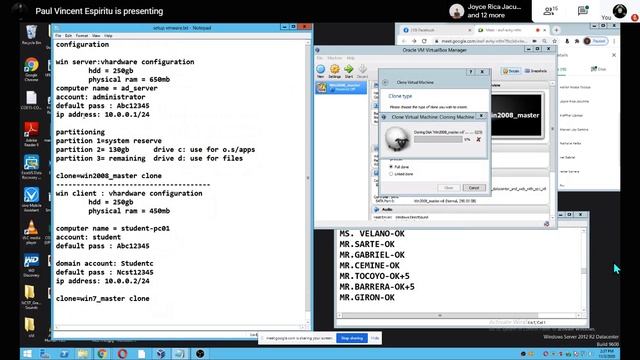The height and width of the screenshot is (360, 640).
Task: Open Chrome extensions puzzle icon
Action: 576,41
